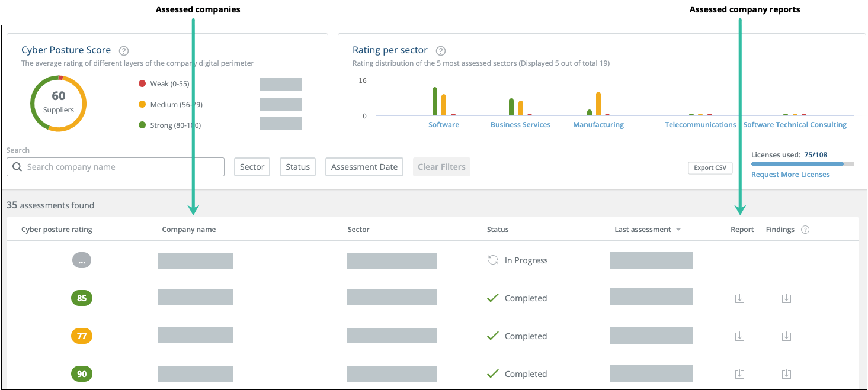Download report for the company rated 90
This screenshot has width=868, height=390.
tap(739, 374)
